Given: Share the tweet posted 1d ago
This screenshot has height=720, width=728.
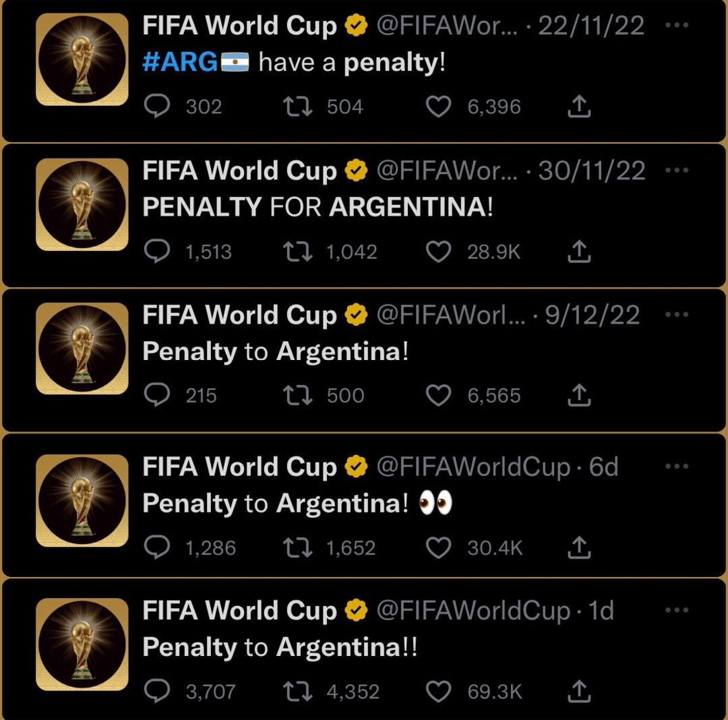Looking at the screenshot, I should pos(580,691).
